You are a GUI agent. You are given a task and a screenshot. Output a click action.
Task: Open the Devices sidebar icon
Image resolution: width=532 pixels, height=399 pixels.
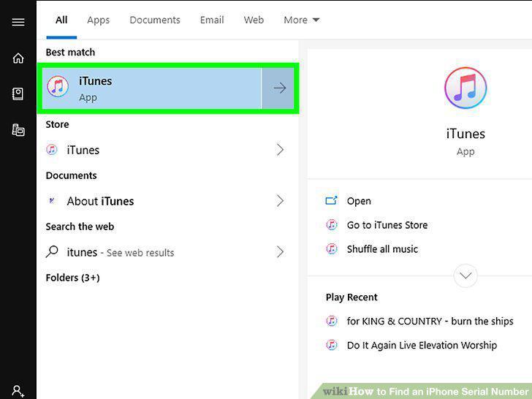pyautogui.click(x=18, y=130)
